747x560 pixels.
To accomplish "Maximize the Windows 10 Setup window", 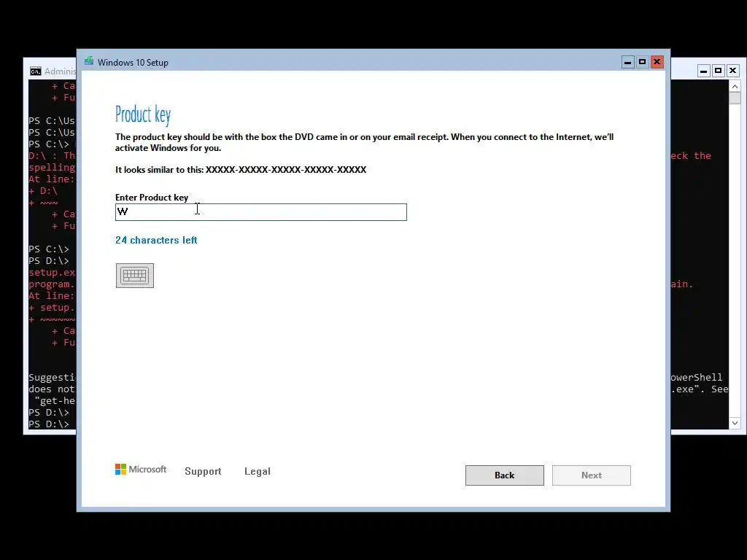I will (642, 62).
